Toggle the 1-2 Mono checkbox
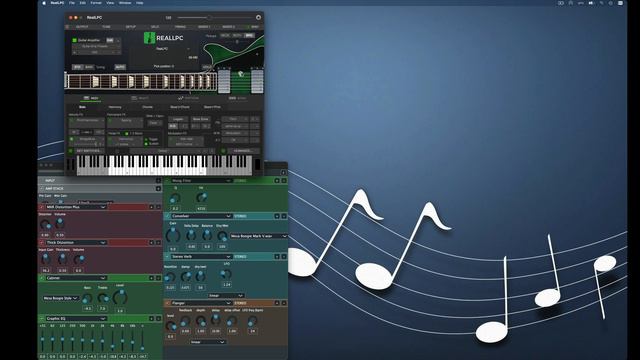This screenshot has height=360, width=640. (x=127, y=133)
